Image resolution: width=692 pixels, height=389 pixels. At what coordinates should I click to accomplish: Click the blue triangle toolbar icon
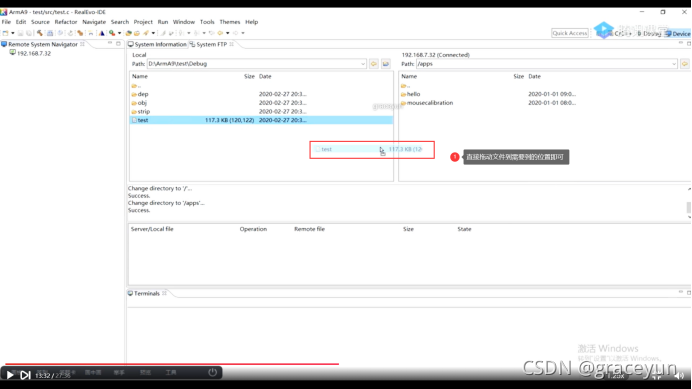(x=102, y=33)
